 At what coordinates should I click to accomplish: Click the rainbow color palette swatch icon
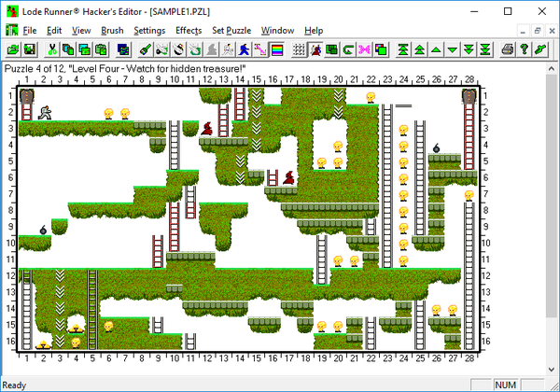coord(276,49)
